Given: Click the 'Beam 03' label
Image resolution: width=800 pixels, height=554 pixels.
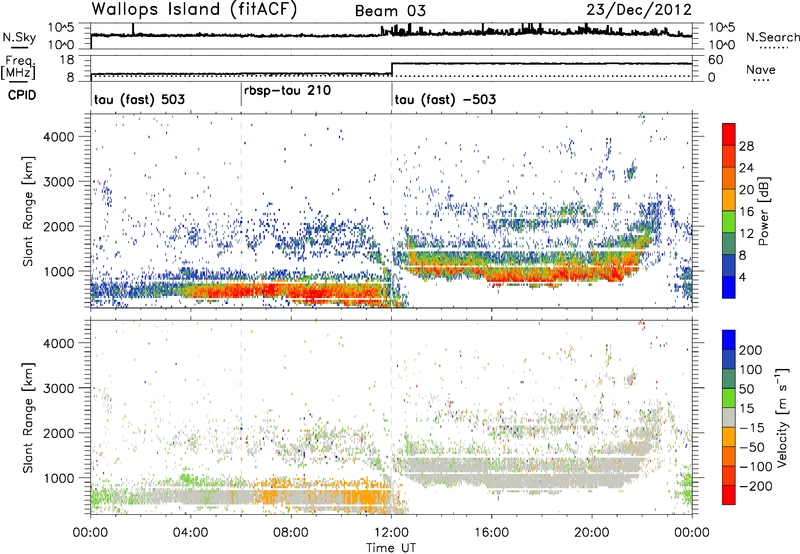Looking at the screenshot, I should [390, 11].
